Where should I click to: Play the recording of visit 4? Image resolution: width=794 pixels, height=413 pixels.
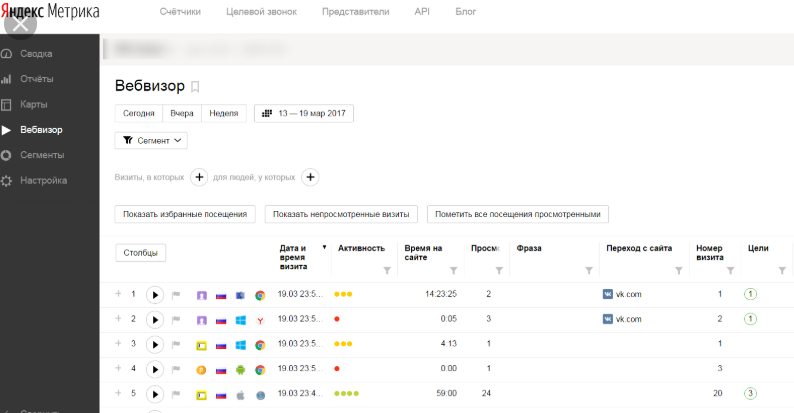click(155, 369)
